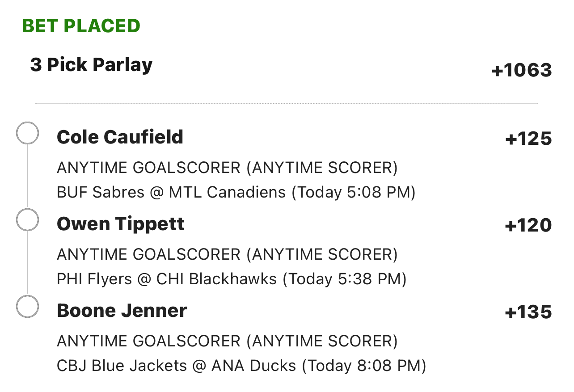Select the Anytime Goalscorer market under Cole Caufield
The image size is (574, 392).
(227, 168)
